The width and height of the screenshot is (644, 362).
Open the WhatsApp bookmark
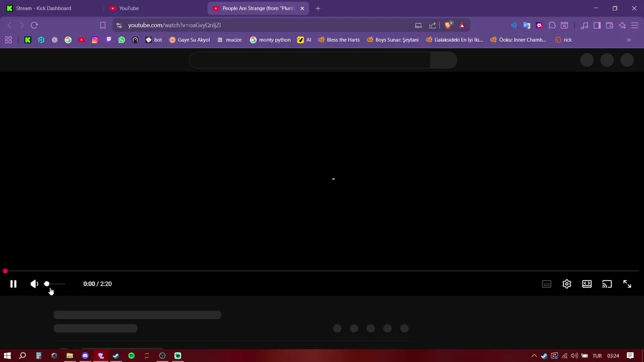(122, 40)
